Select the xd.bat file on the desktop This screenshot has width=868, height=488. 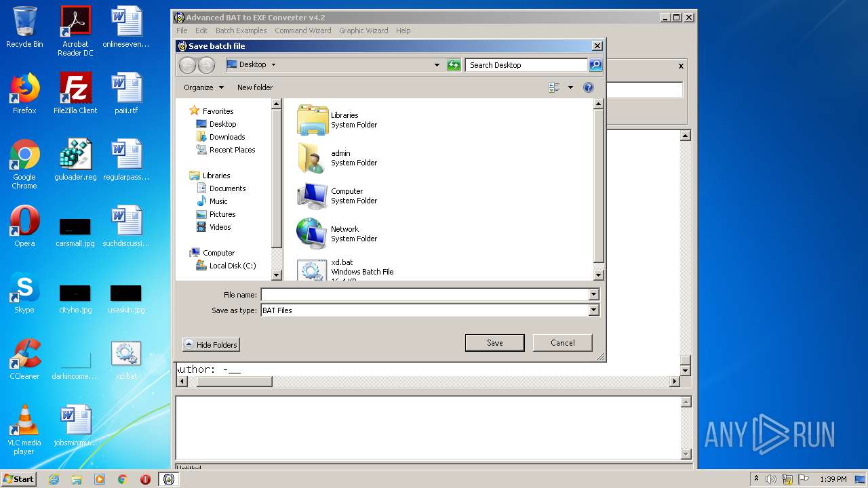click(x=126, y=359)
